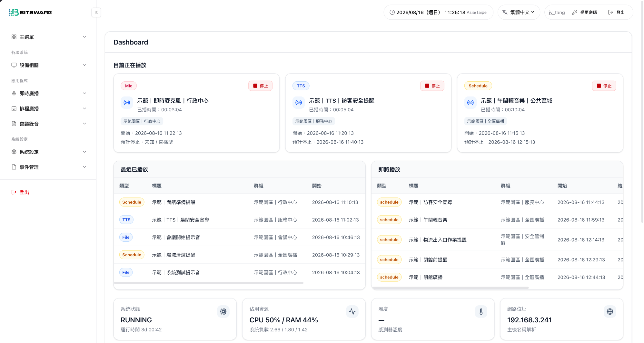Expand the 事件管理 chevron
The image size is (644, 343).
point(84,167)
